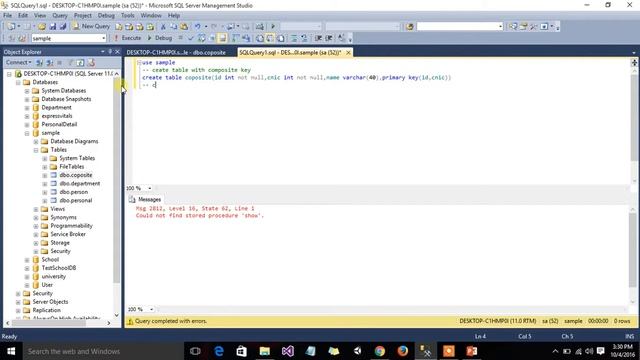Collapse the sample database node

[x=27, y=133]
